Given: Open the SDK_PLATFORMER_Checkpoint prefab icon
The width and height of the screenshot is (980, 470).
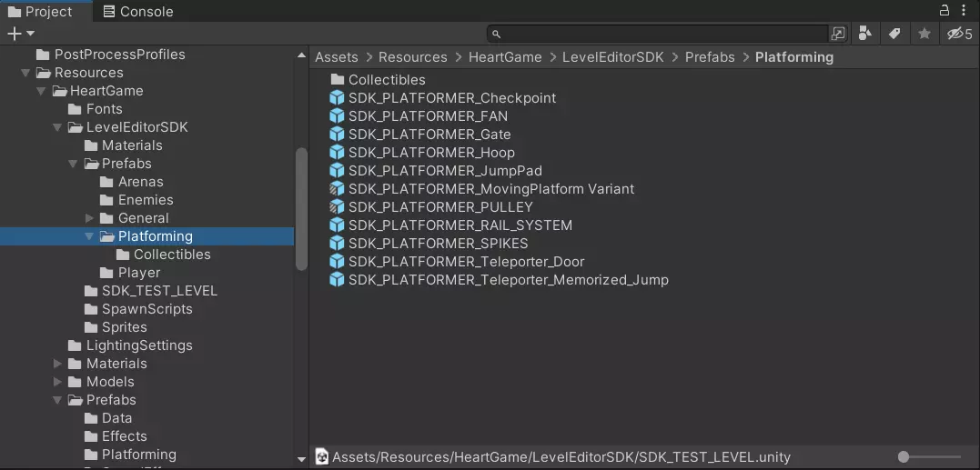Looking at the screenshot, I should [x=337, y=98].
